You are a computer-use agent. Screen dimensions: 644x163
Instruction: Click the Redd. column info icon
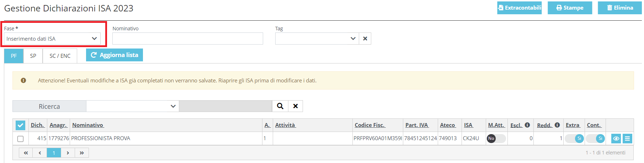[557, 125]
